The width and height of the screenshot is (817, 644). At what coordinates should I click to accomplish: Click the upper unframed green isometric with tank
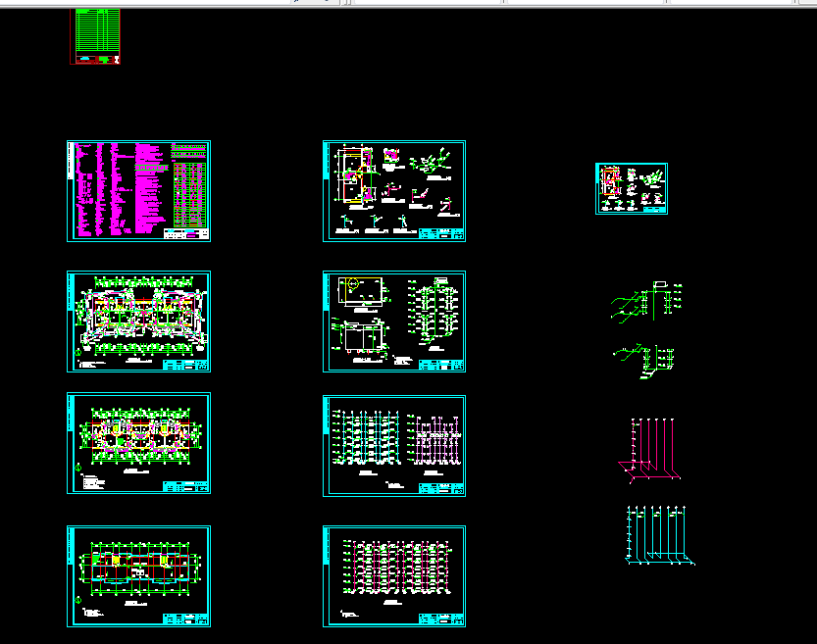646,302
